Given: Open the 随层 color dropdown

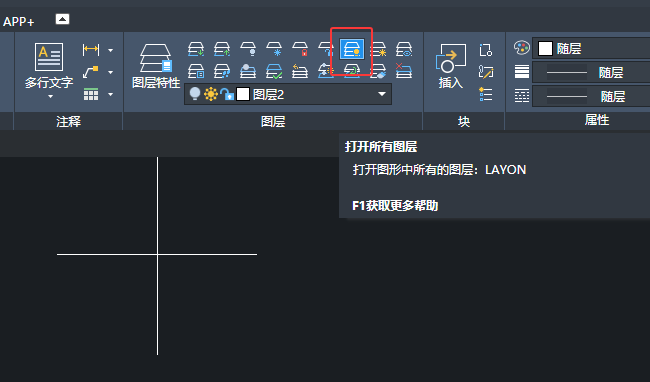Looking at the screenshot, I should 591,48.
